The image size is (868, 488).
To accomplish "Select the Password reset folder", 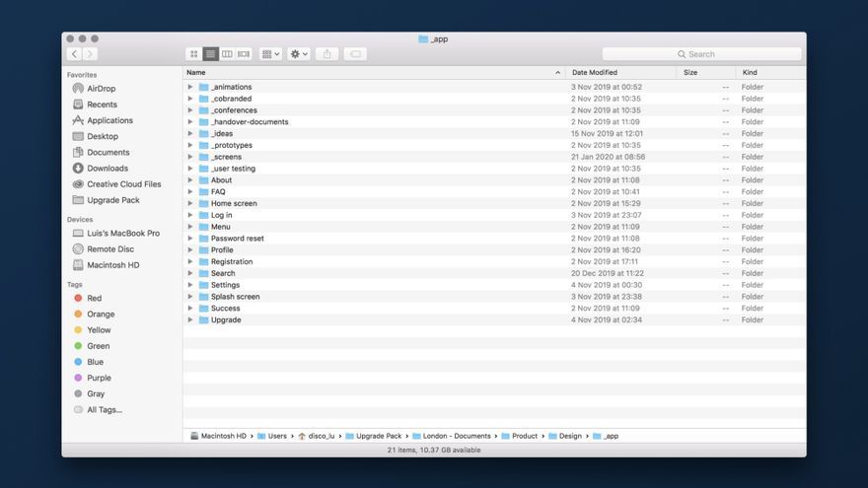I will coord(237,239).
